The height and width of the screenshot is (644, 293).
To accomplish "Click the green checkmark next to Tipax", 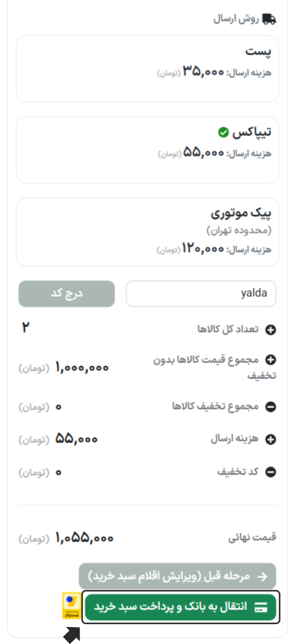I will (223, 132).
